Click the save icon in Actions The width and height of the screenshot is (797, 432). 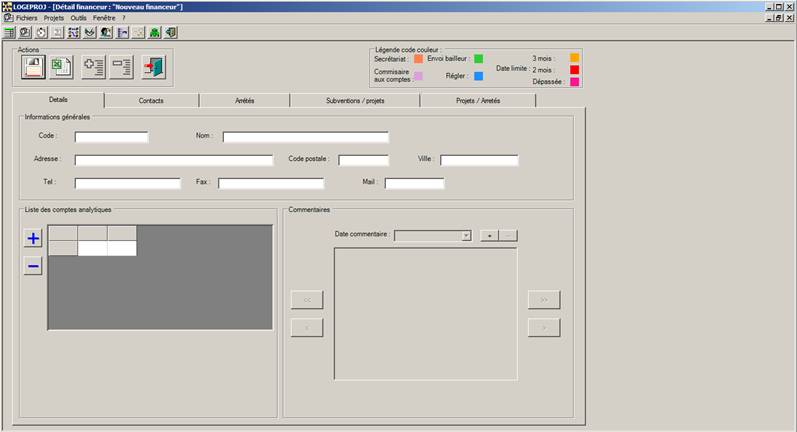pos(33,67)
